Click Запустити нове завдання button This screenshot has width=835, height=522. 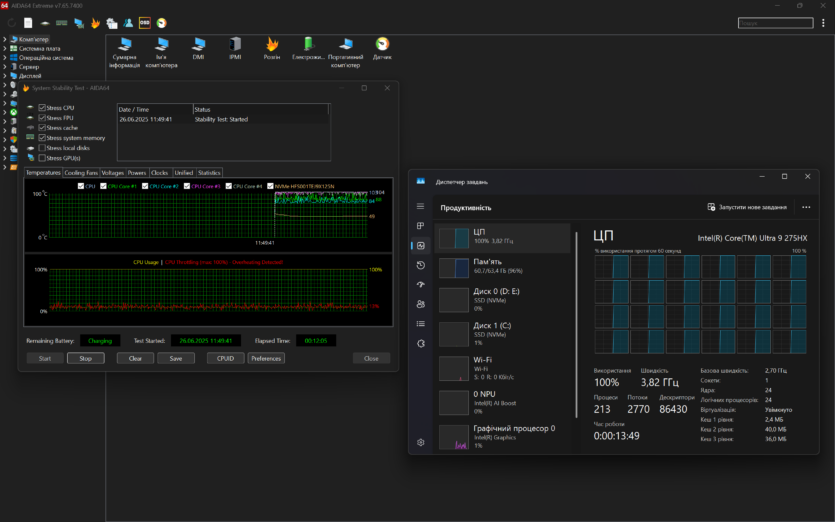(x=747, y=207)
